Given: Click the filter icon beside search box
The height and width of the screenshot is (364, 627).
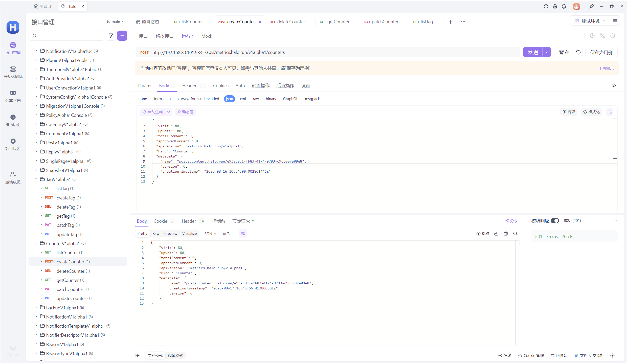Looking at the screenshot, I should point(111,36).
